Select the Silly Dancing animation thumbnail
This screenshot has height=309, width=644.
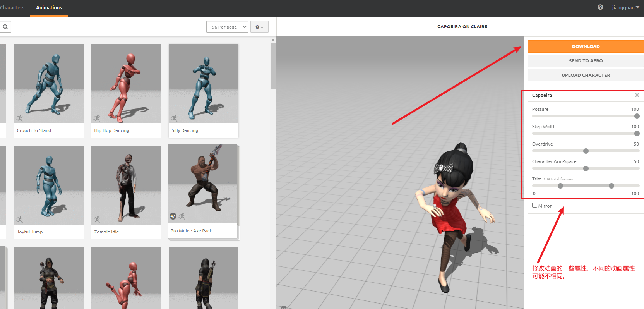(204, 84)
